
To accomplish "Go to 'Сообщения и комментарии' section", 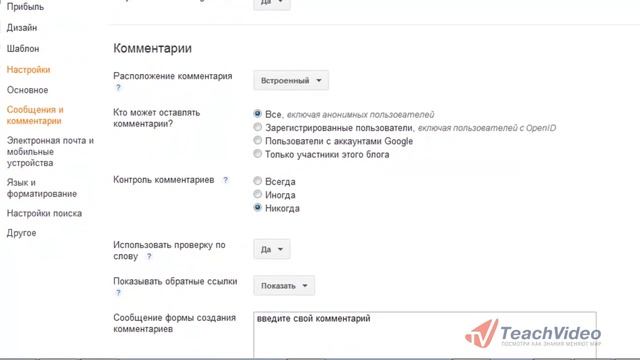I will [x=35, y=115].
